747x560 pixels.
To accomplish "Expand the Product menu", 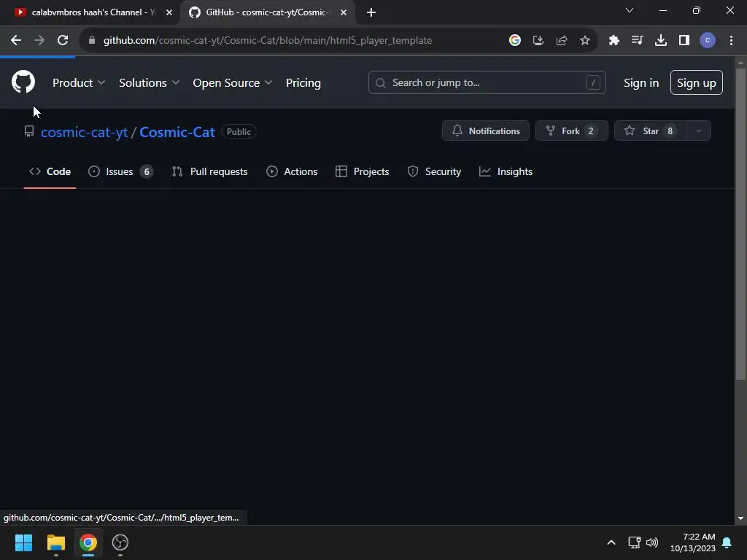I will coord(79,82).
